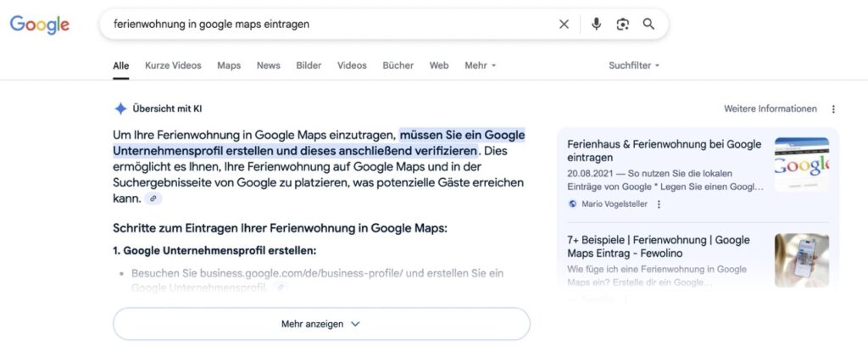
Task: Click globe favicon beside Mario Vogelsteller
Action: tap(572, 204)
